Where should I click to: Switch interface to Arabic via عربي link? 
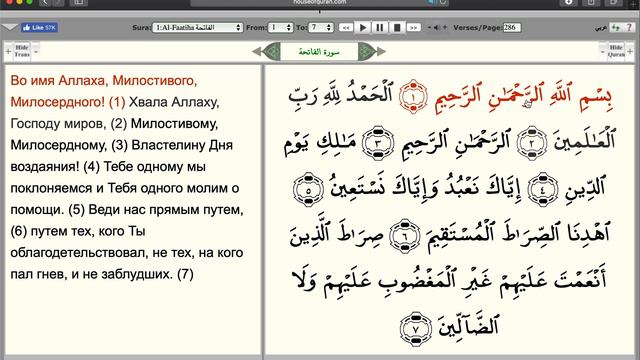(601, 28)
